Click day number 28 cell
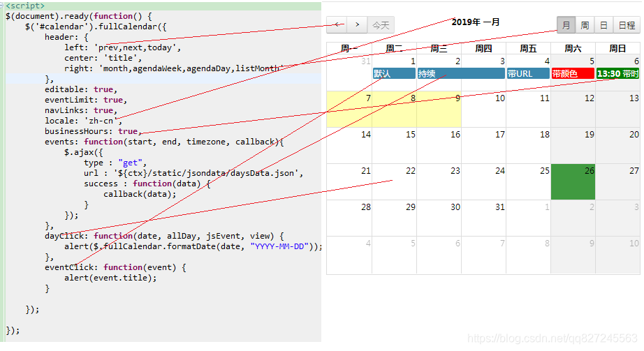 click(x=349, y=218)
